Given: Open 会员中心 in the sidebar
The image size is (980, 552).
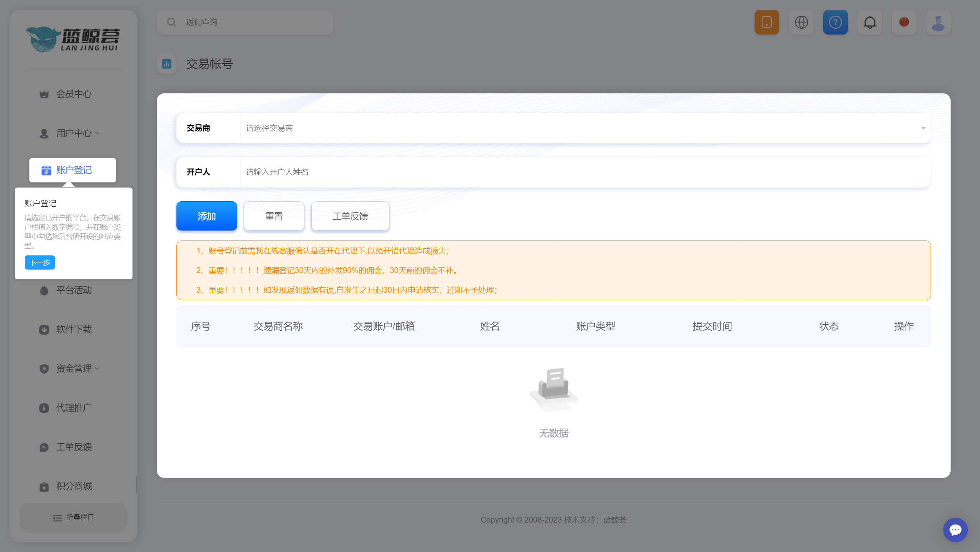Looking at the screenshot, I should point(74,94).
